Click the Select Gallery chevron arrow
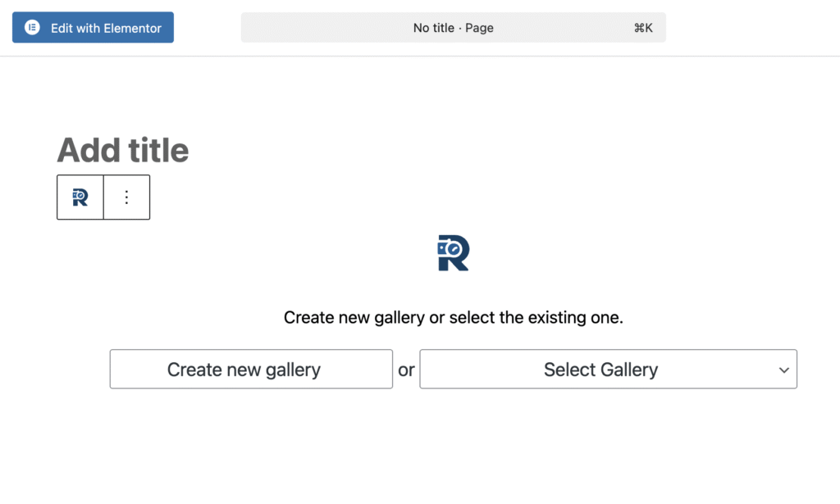This screenshot has height=504, width=840. click(x=783, y=370)
